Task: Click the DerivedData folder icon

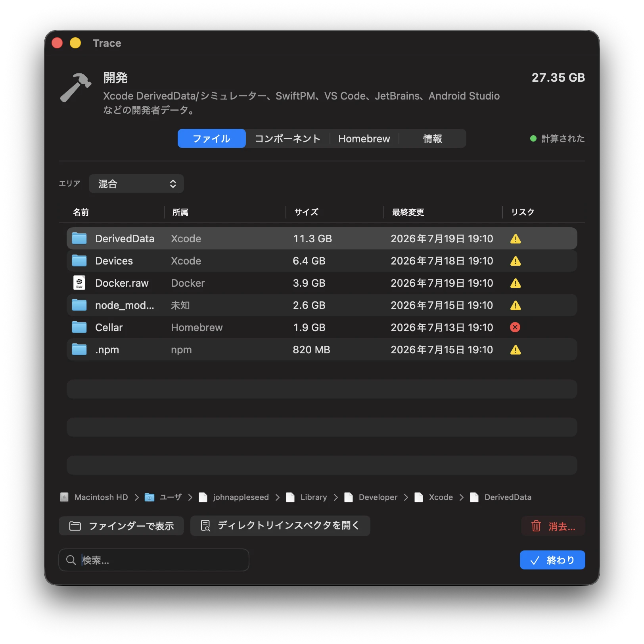Action: point(79,238)
